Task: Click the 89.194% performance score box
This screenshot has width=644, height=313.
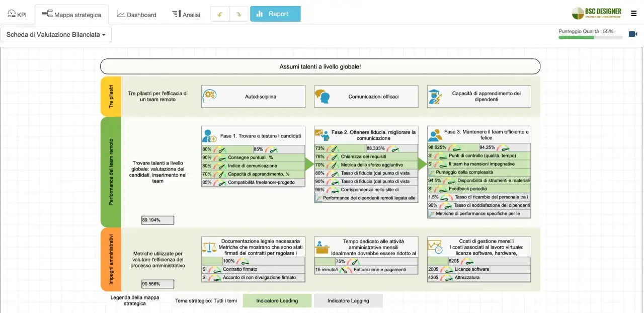Action: 157,220
